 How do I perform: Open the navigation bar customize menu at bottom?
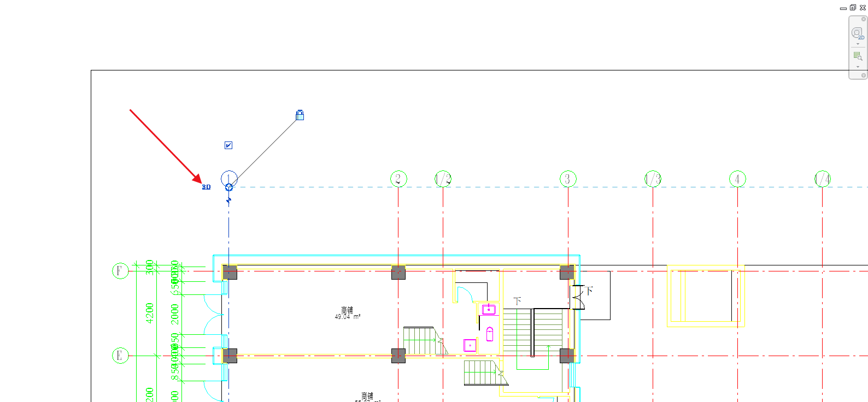tap(864, 75)
